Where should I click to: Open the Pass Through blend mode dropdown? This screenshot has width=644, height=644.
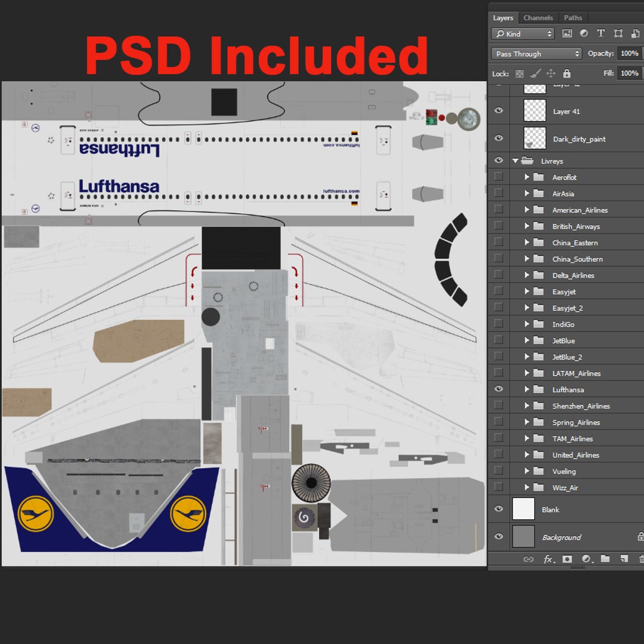[x=537, y=54]
